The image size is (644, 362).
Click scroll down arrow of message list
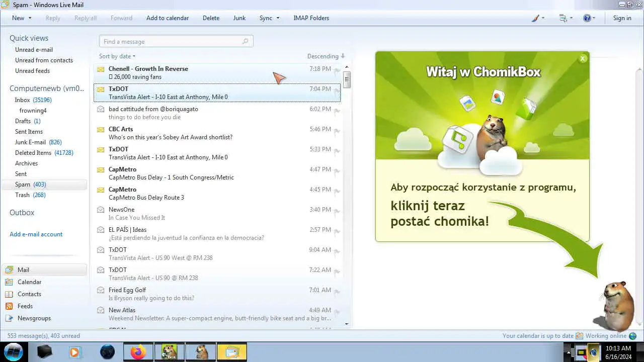point(347,324)
